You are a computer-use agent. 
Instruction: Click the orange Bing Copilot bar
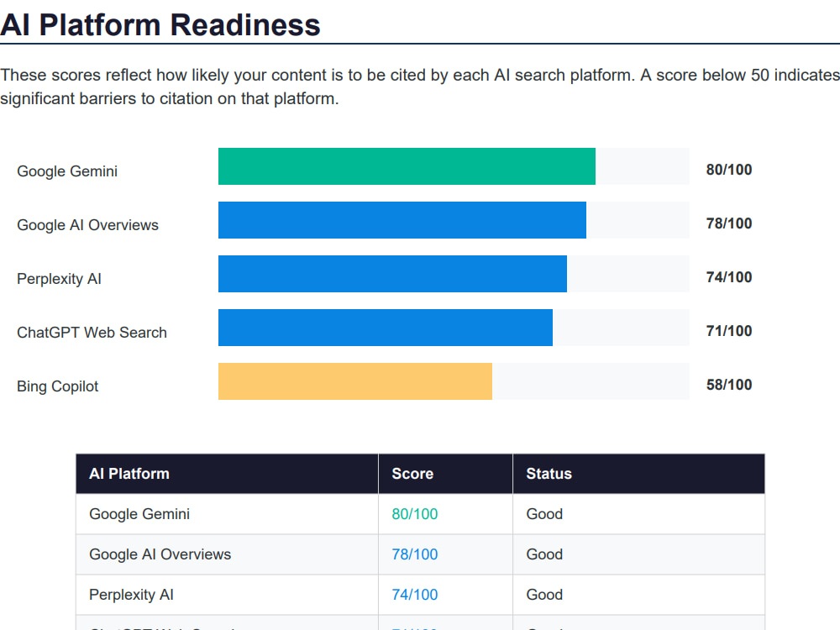(x=355, y=381)
